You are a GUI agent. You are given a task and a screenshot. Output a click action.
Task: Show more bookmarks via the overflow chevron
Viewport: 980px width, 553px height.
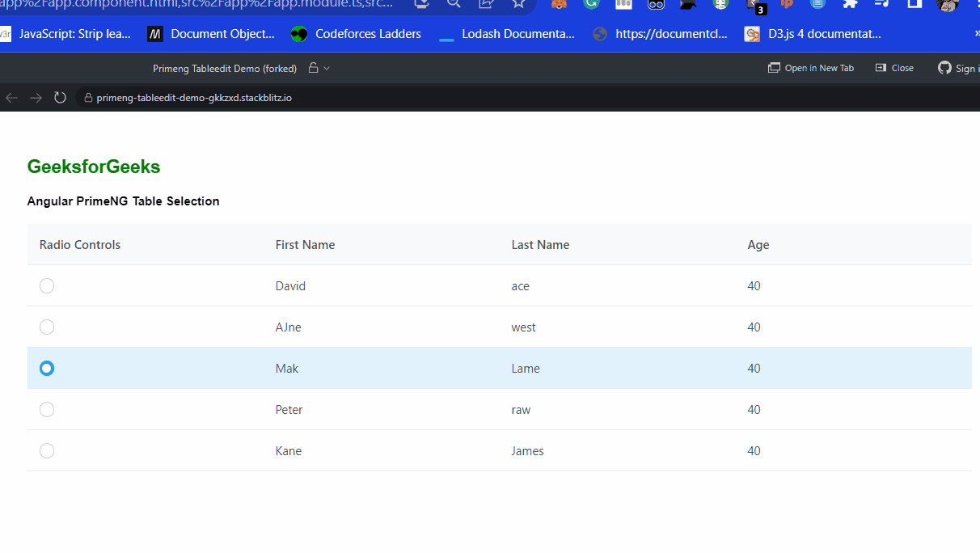(x=976, y=34)
